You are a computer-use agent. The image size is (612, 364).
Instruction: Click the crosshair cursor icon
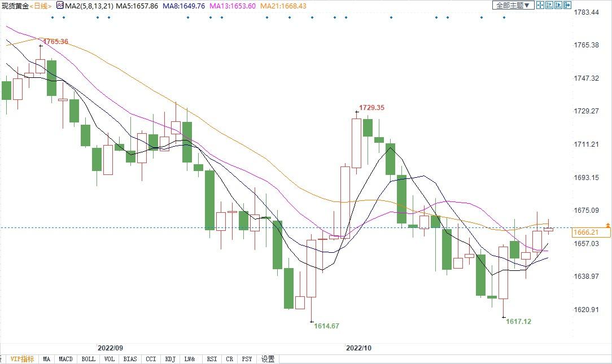(540, 5)
